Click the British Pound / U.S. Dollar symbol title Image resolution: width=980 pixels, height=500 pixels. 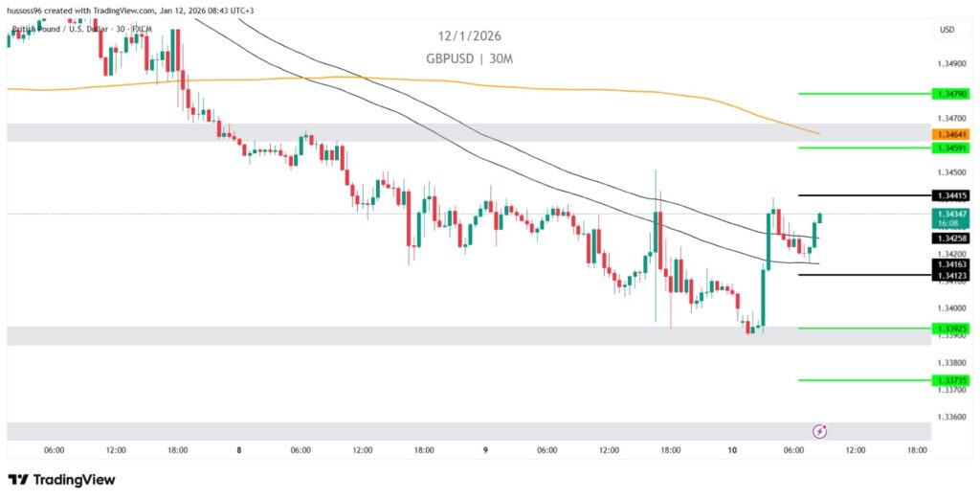(x=58, y=30)
